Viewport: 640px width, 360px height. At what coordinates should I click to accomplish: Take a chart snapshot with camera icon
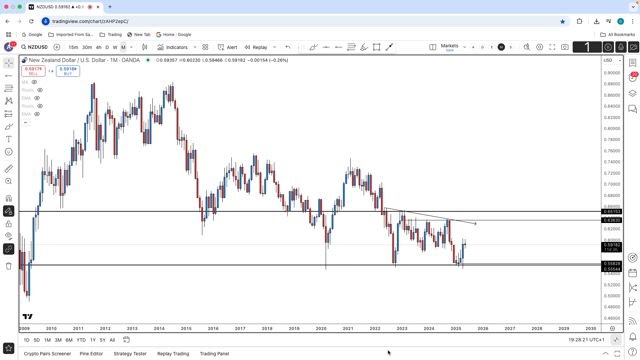[x=564, y=47]
